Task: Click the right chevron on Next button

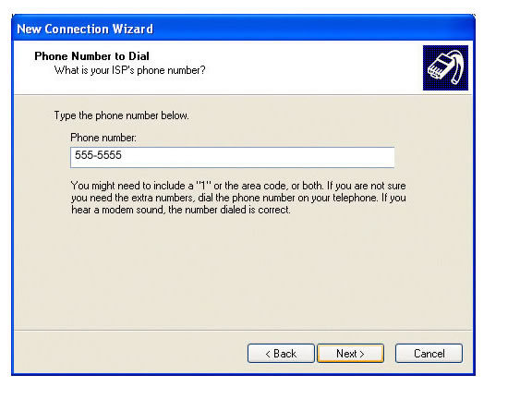Action: [x=362, y=354]
